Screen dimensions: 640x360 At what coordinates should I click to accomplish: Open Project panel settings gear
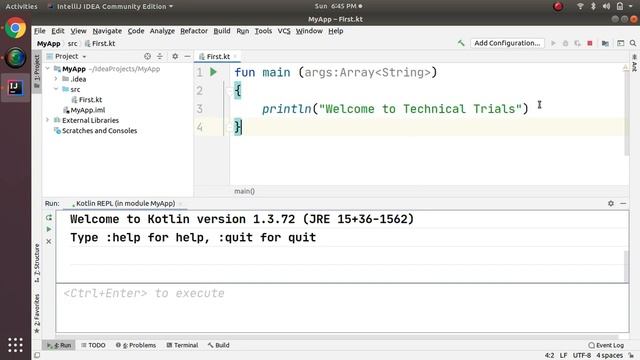(x=175, y=56)
